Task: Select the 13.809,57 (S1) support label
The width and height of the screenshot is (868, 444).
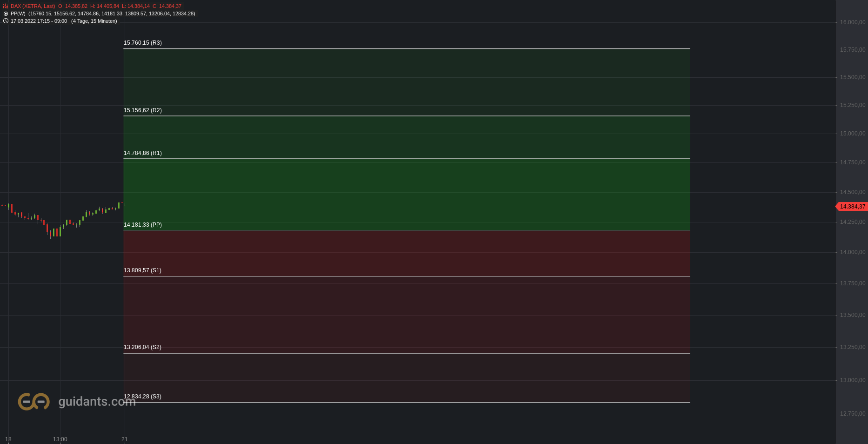Action: [142, 270]
